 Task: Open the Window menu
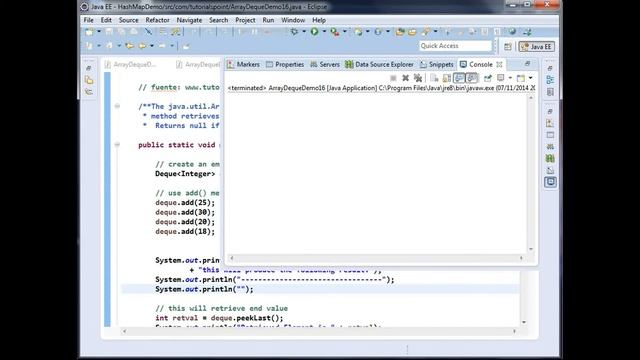coord(293,20)
